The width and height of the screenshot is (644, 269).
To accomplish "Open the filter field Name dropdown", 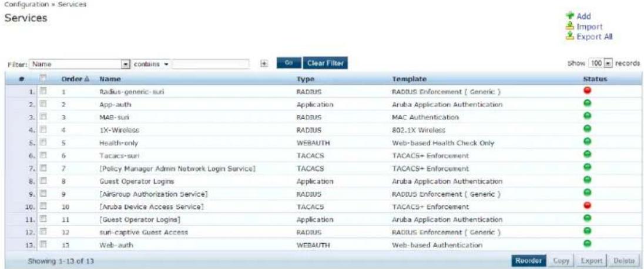I will click(80, 64).
